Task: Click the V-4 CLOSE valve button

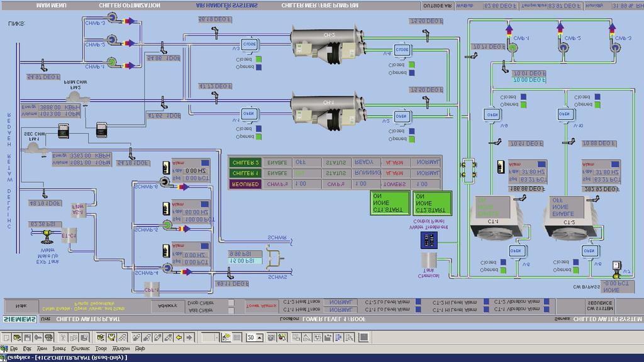Action: [x=402, y=50]
